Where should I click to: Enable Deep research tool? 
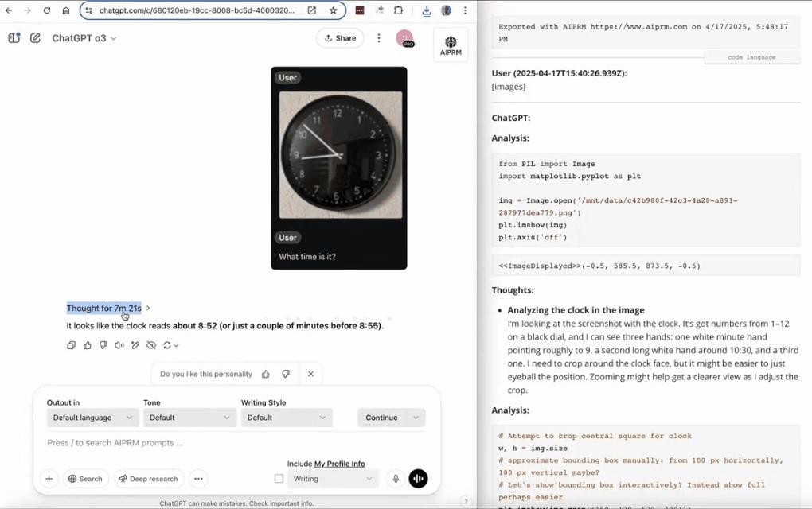[x=149, y=479]
